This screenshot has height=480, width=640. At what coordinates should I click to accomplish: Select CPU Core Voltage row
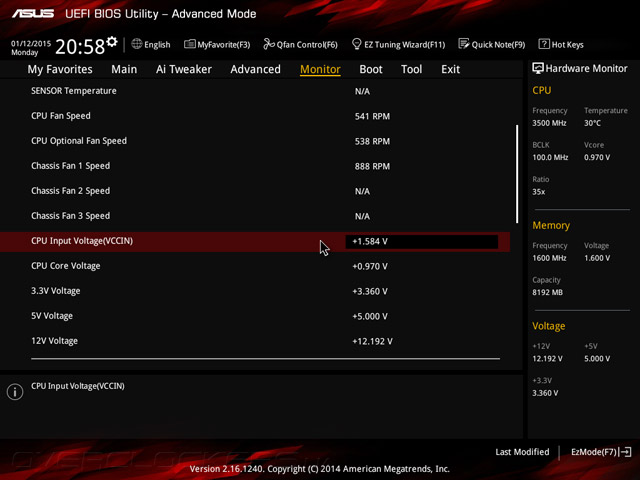coord(255,266)
